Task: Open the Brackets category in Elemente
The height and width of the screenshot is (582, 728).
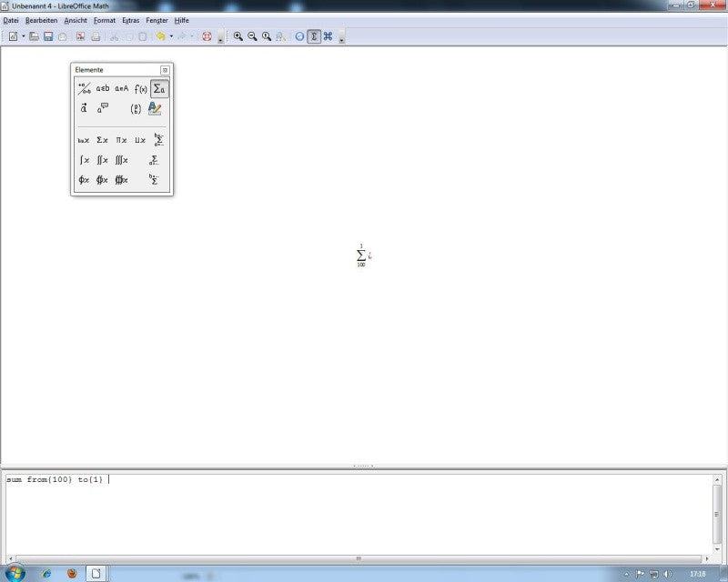Action: (136, 108)
